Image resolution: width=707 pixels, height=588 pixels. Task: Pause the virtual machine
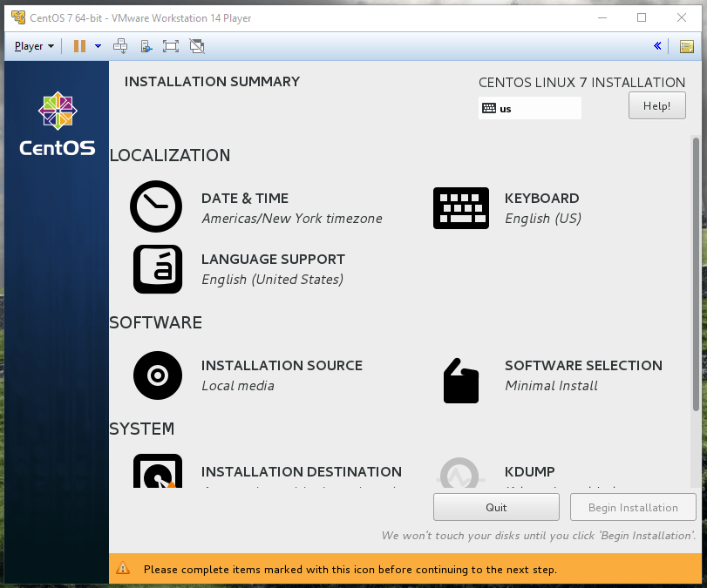coord(80,46)
